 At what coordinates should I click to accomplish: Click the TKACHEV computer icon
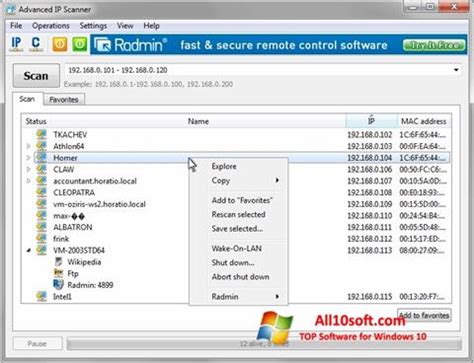point(42,135)
